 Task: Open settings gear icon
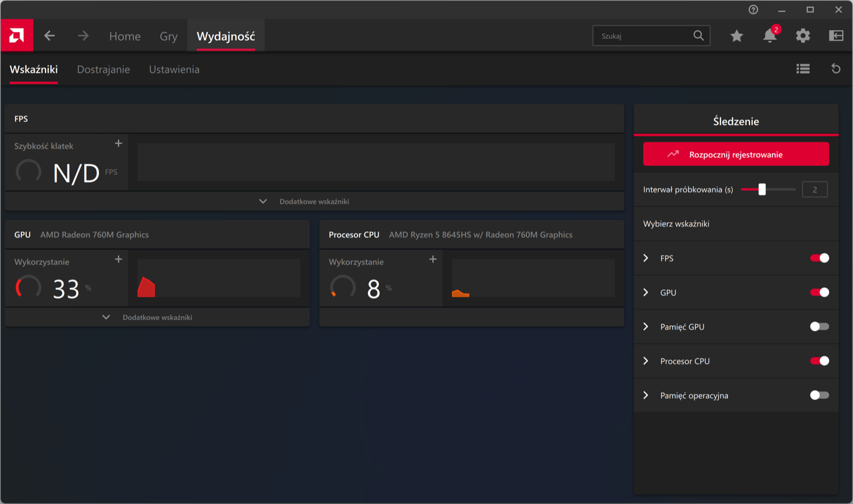pyautogui.click(x=803, y=36)
